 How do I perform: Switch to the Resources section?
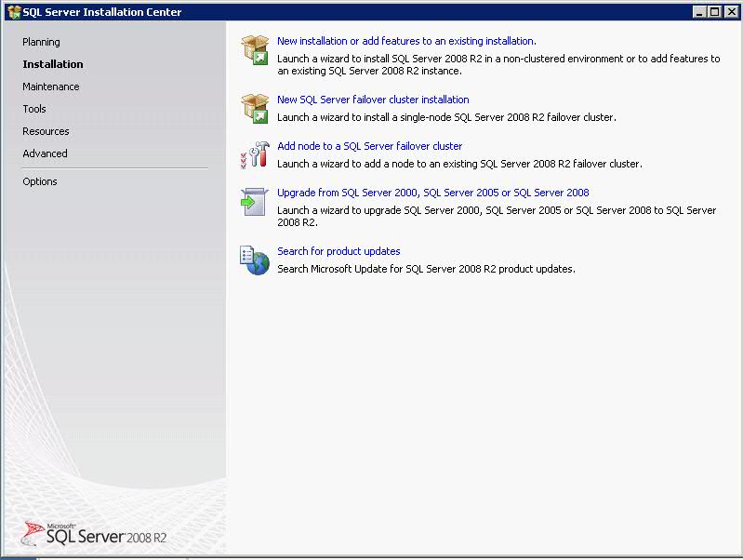tap(46, 131)
